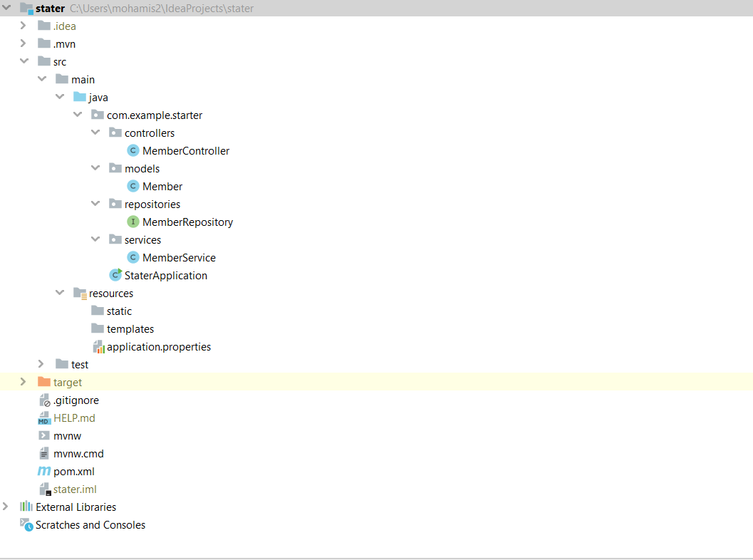Click the application.properties file icon

coord(98,346)
